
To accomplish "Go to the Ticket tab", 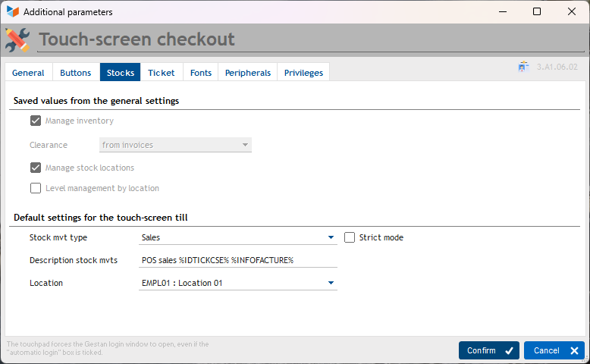I will point(162,73).
